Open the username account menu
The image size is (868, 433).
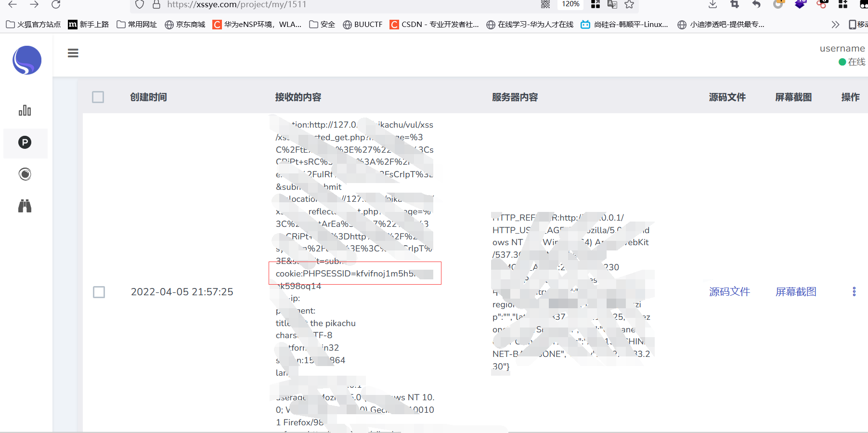(x=842, y=49)
